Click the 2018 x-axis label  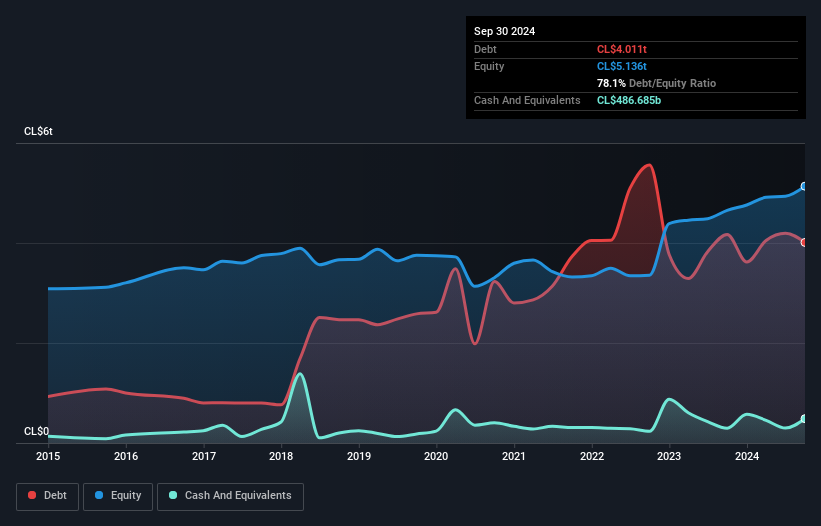(x=281, y=456)
